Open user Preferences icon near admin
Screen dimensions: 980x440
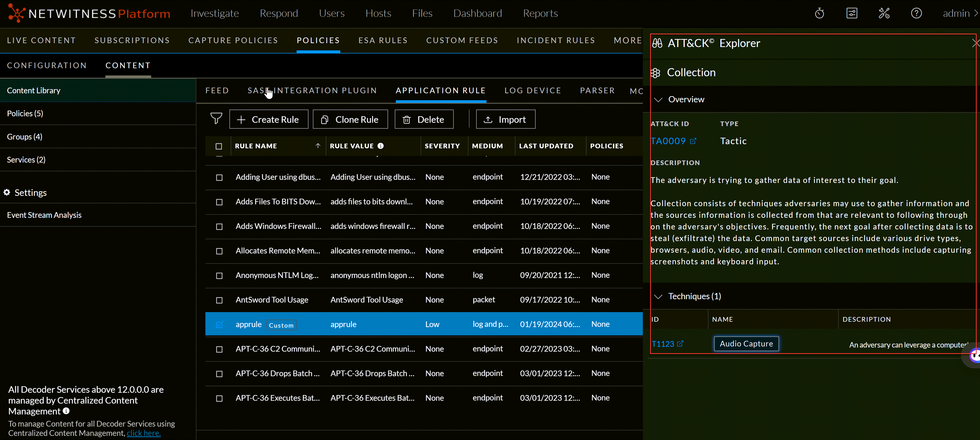852,13
